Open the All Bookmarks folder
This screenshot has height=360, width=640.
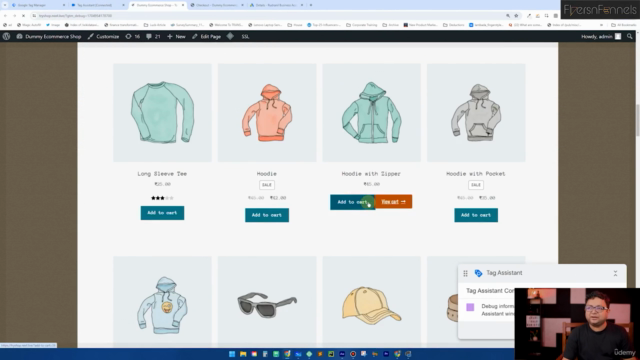pyautogui.click(x=624, y=25)
